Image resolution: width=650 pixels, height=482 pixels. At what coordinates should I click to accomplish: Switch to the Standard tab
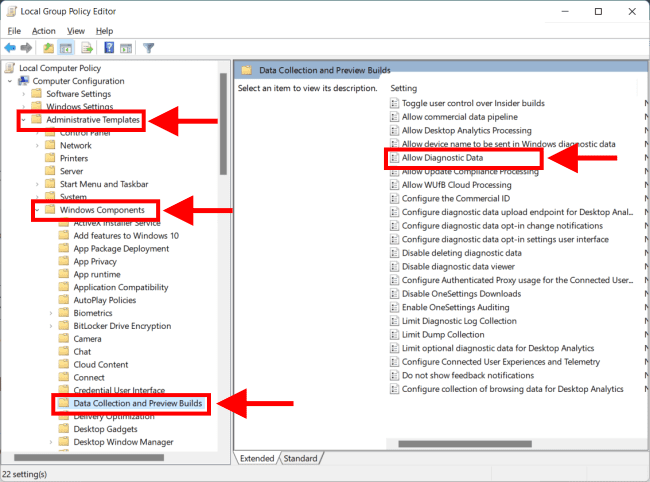(299, 458)
